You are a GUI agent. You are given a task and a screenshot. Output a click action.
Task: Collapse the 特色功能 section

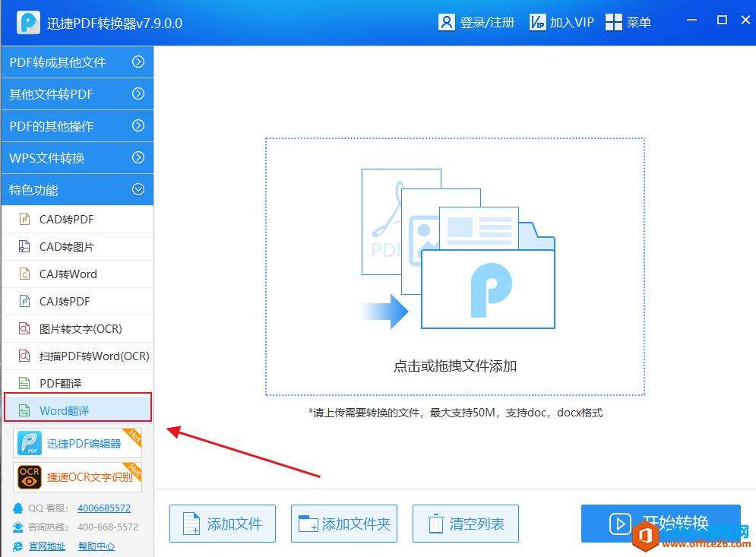(77, 189)
